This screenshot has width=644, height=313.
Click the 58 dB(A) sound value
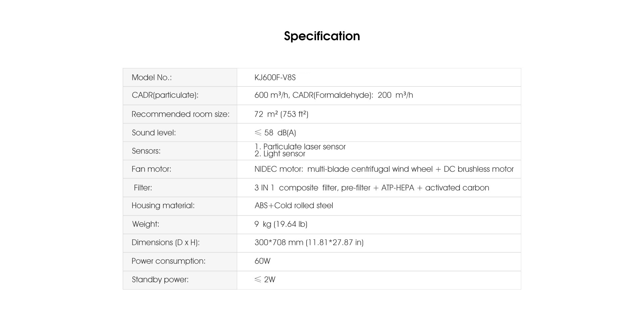pyautogui.click(x=275, y=133)
